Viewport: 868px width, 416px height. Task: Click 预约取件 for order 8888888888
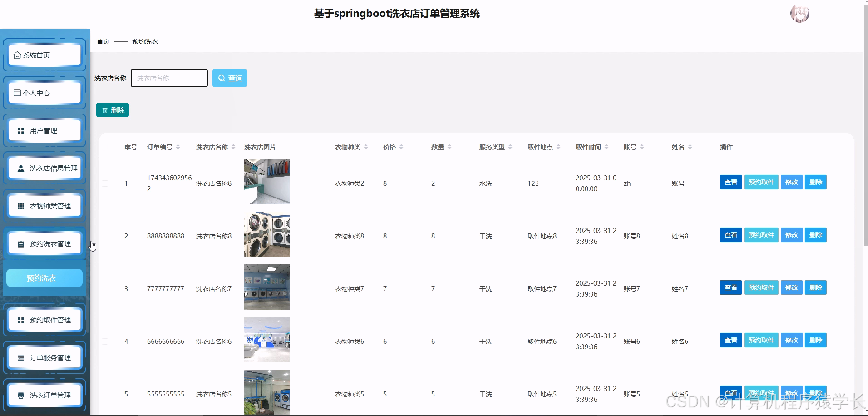(761, 235)
